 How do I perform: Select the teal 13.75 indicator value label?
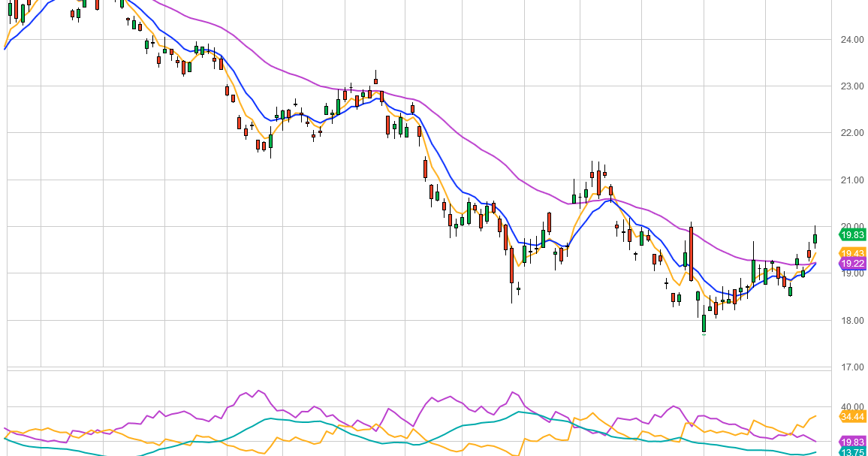pyautogui.click(x=851, y=453)
